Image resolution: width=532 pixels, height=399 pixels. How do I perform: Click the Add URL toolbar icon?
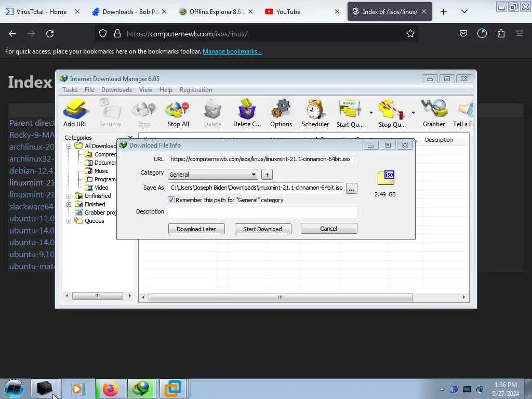[x=75, y=113]
